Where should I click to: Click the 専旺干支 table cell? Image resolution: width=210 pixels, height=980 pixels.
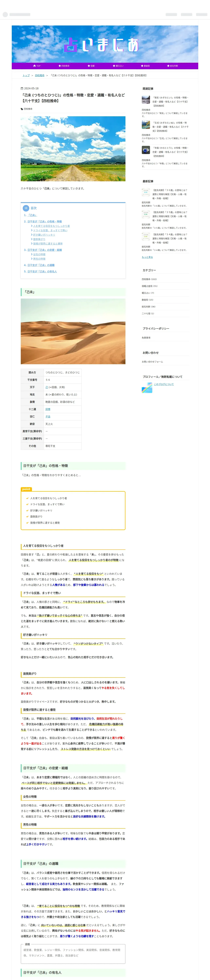(62, 446)
